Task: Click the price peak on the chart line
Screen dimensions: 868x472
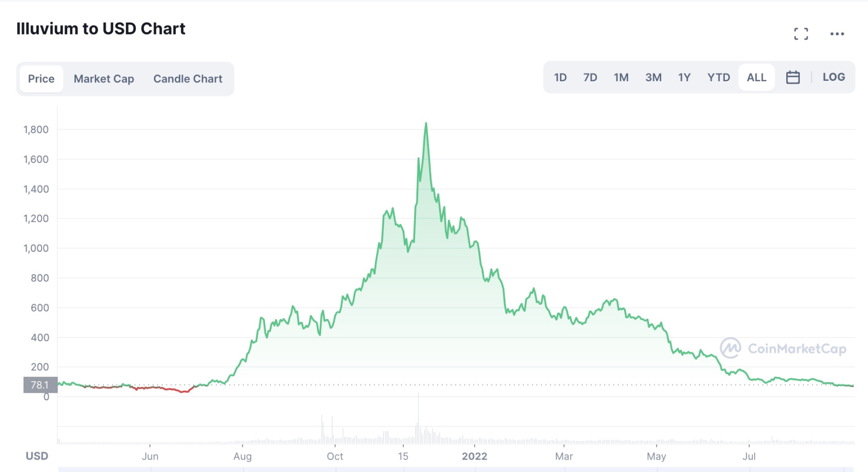Action: (x=426, y=123)
